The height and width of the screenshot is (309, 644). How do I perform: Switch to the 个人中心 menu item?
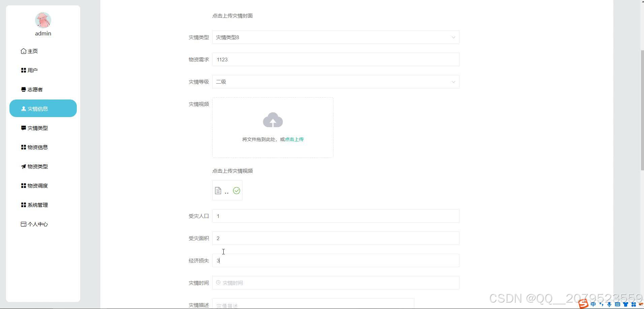coord(38,224)
